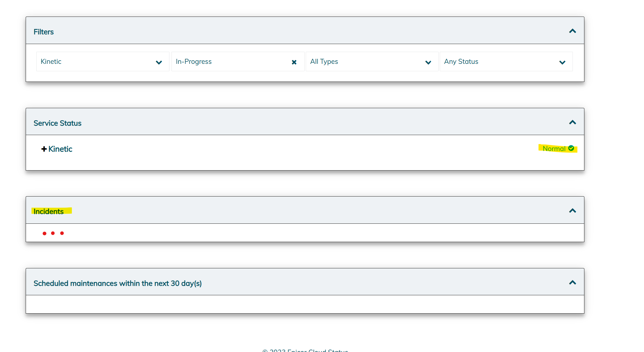Click the Kinetic dropdown arrow icon
The height and width of the screenshot is (352, 644).
click(159, 62)
